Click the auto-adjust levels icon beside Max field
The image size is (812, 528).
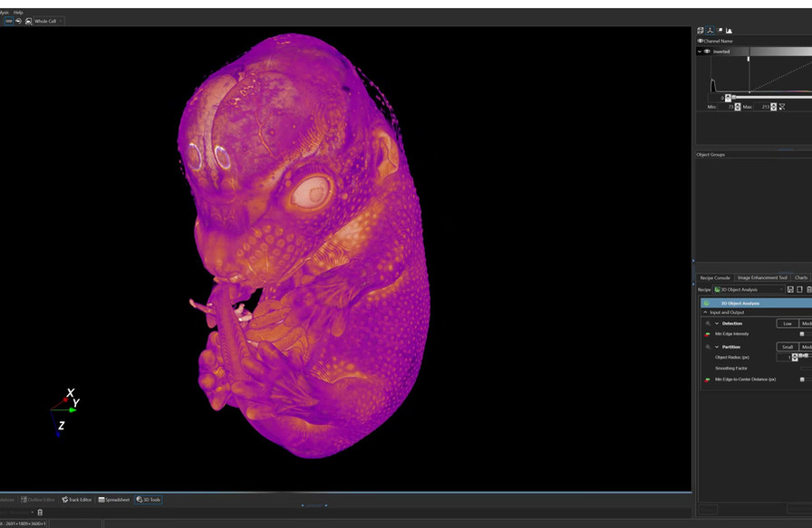[781, 107]
